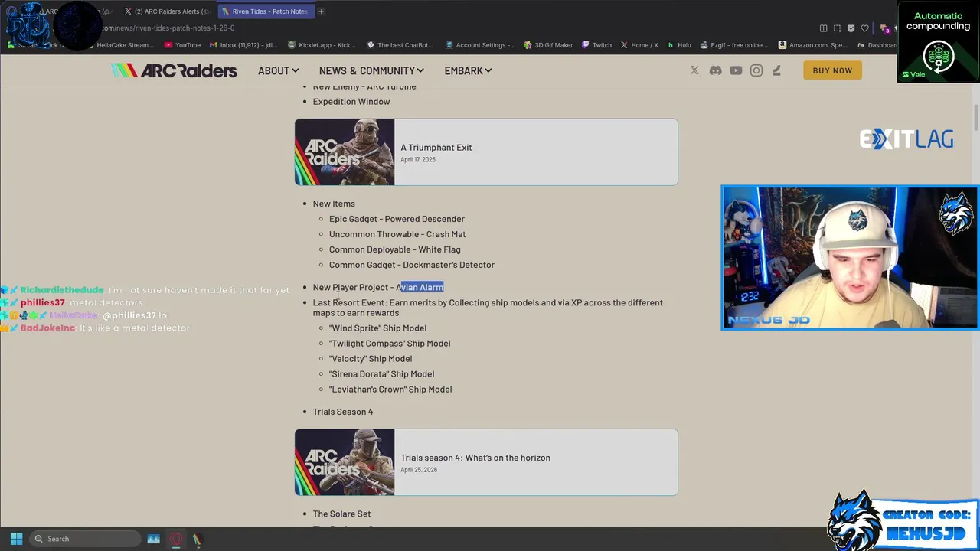Open the Account Settings bookmark
This screenshot has height=551, width=980.
coord(480,45)
